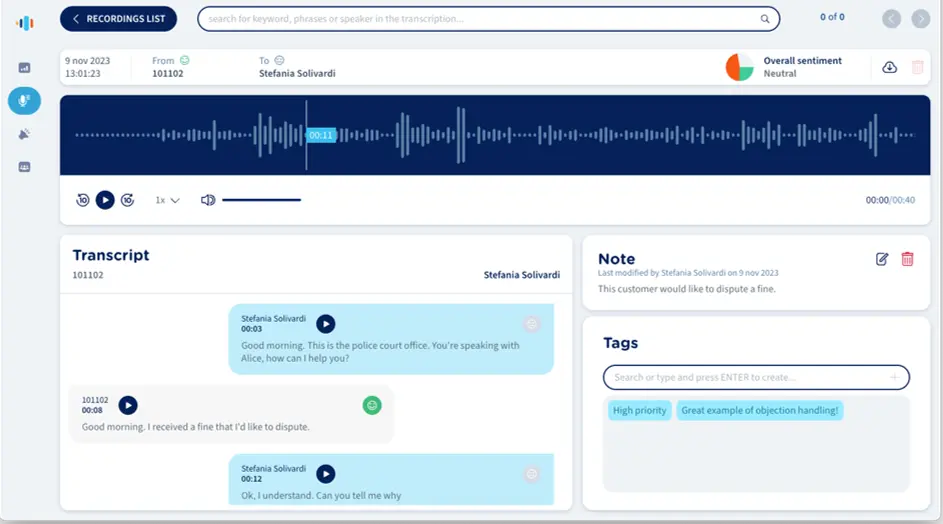Download the recording with cloud icon

click(890, 67)
